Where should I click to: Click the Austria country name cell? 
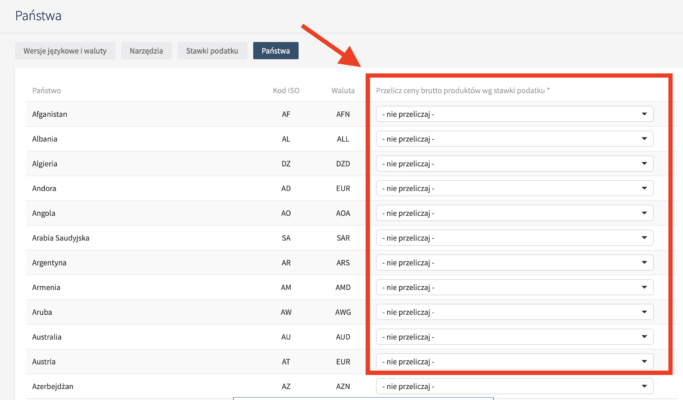click(46, 361)
